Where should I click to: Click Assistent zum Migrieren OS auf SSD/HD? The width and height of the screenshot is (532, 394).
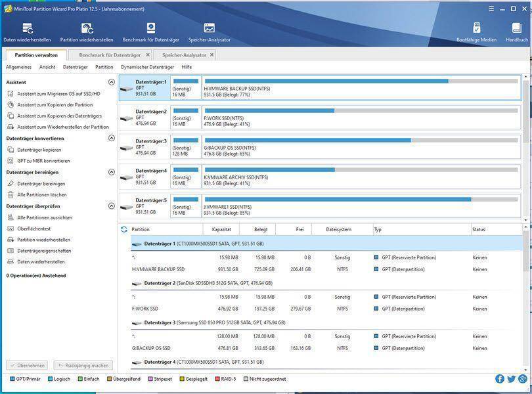[x=59, y=94]
